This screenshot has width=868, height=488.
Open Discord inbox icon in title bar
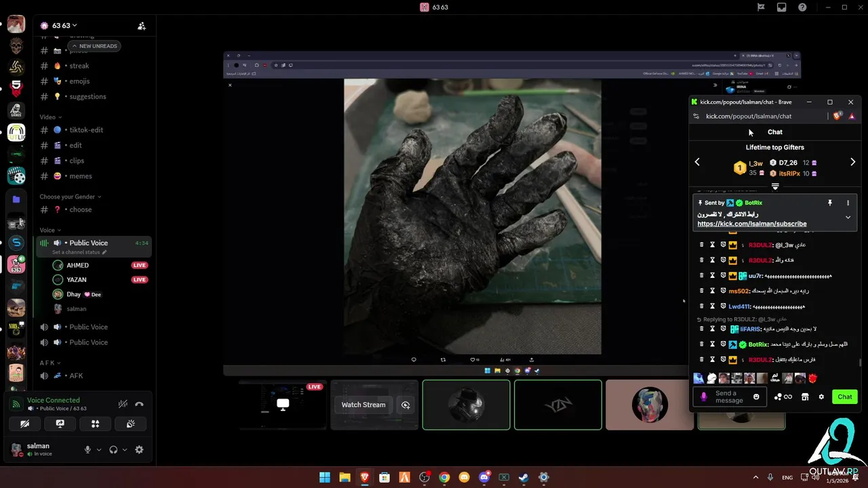point(782,7)
